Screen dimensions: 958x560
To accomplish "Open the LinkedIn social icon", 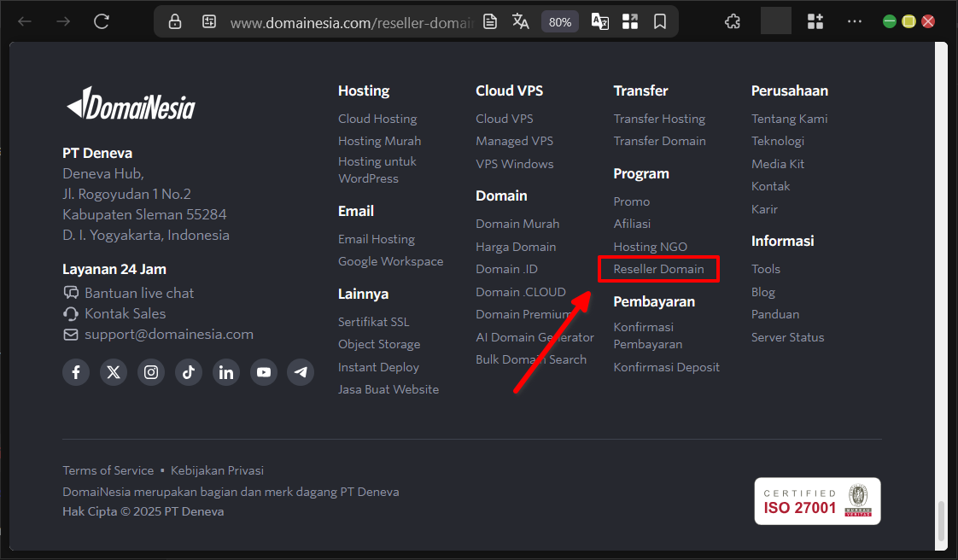I will tap(226, 372).
